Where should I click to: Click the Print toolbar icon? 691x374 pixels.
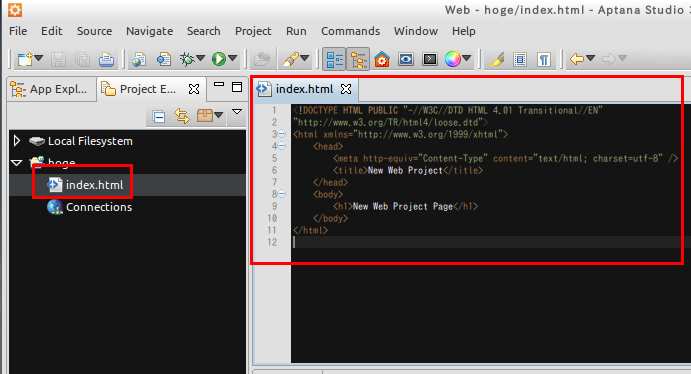106,59
